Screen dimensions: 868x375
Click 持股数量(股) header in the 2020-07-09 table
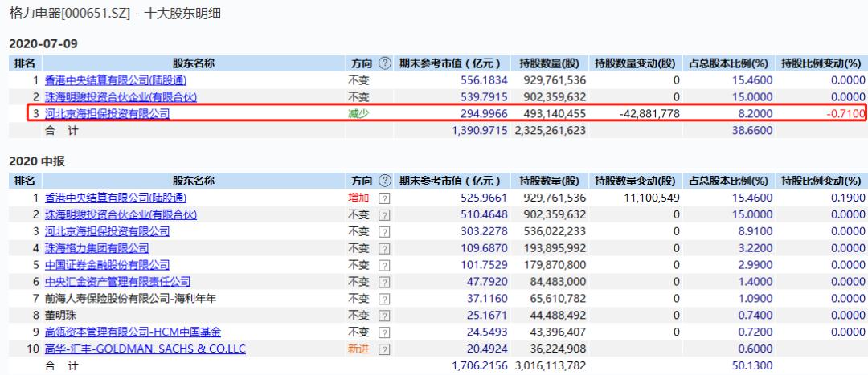tap(549, 63)
